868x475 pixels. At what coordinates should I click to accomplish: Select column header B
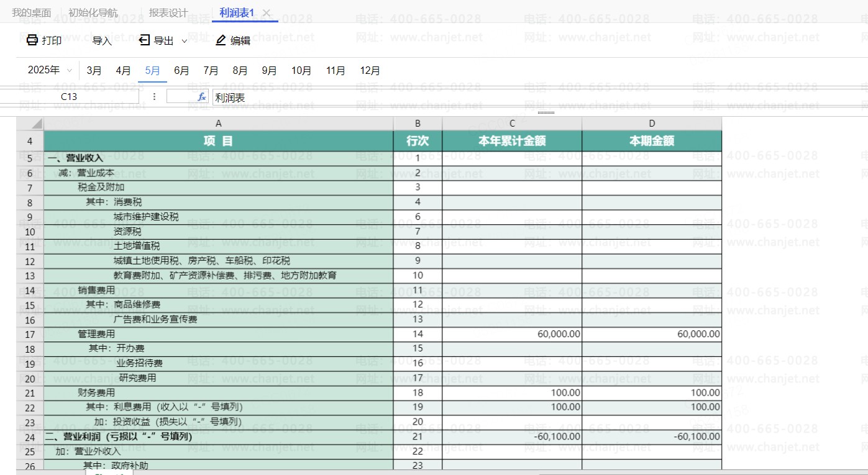point(418,124)
